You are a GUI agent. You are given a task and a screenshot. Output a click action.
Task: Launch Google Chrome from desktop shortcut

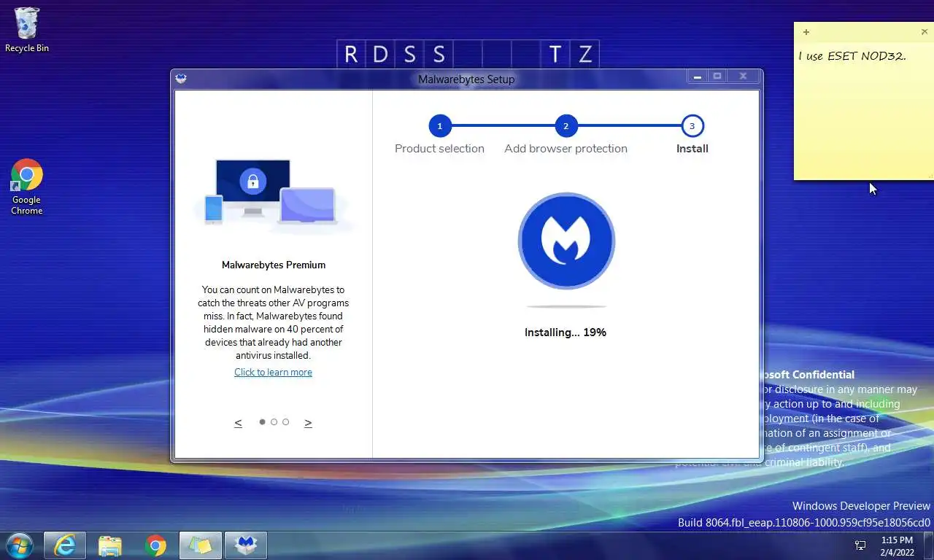[27, 187]
